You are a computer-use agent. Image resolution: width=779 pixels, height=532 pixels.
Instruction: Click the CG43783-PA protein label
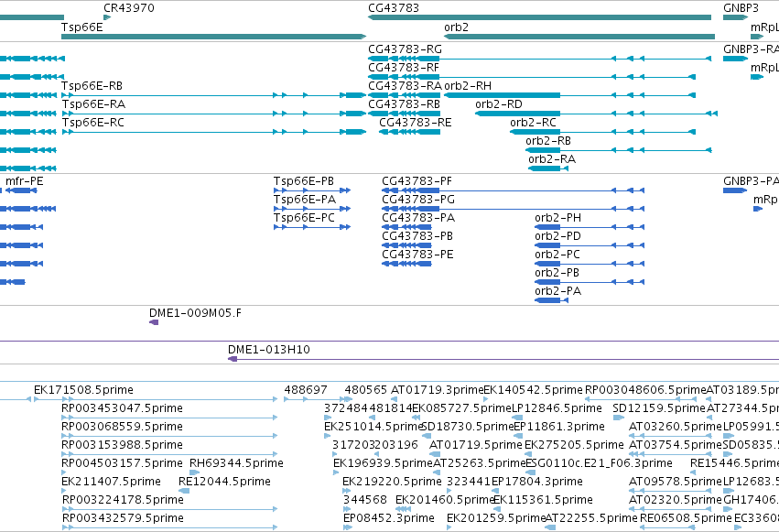pyautogui.click(x=418, y=218)
